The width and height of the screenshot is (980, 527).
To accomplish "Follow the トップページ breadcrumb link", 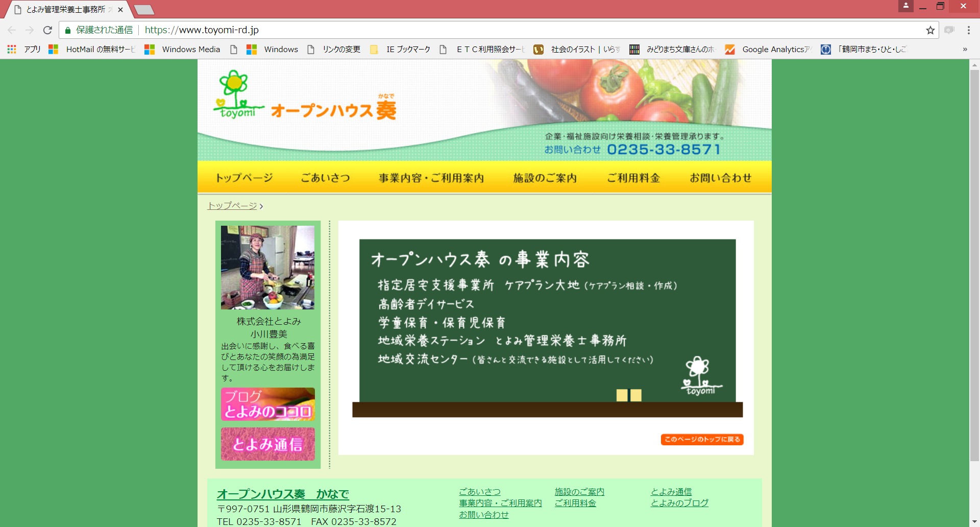I will coord(232,205).
